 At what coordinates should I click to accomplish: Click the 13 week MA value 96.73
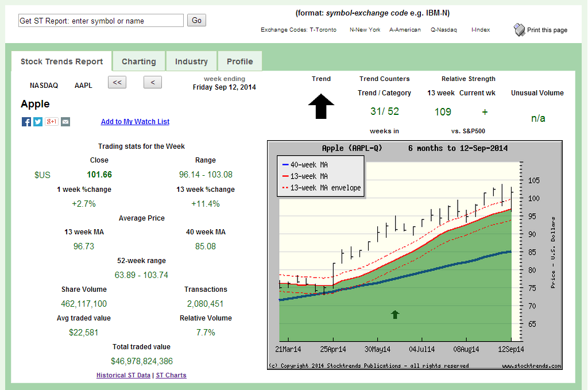pyautogui.click(x=84, y=246)
